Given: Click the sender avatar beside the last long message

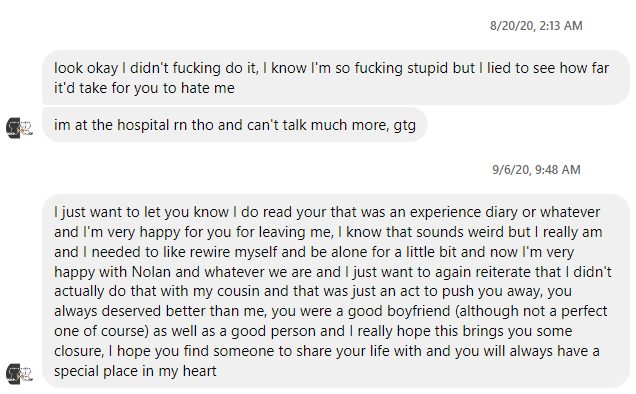Looking at the screenshot, I should (x=19, y=374).
